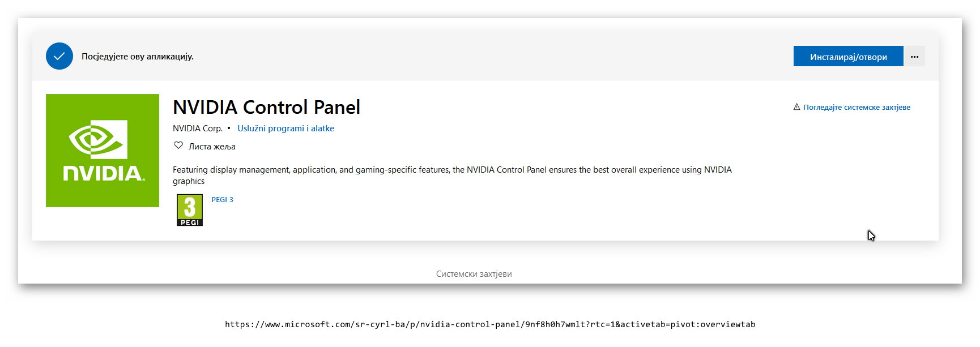
Task: Follow the Погледајте системске захтјеве link
Action: pos(857,108)
